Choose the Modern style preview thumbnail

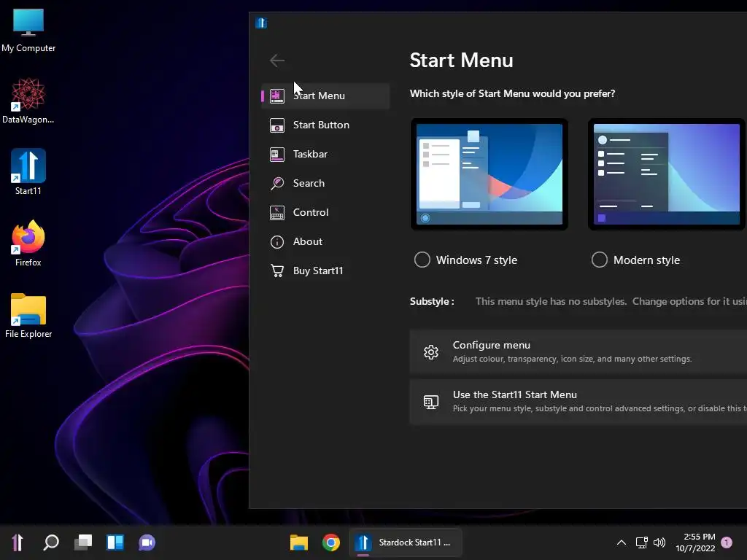click(667, 174)
